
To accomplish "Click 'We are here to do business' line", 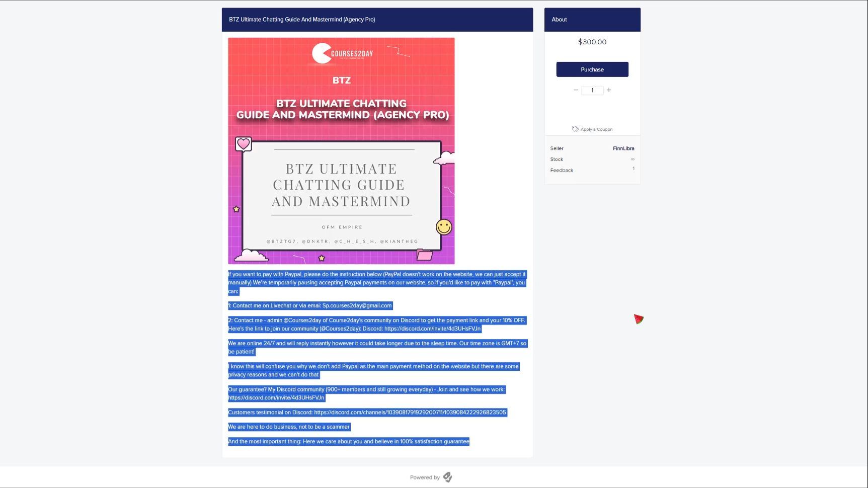I will pyautogui.click(x=289, y=427).
